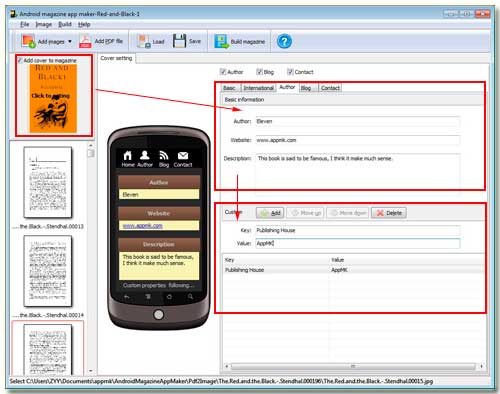The height and width of the screenshot is (394, 500).
Task: Open the Add images dropdown arrow
Action: pyautogui.click(x=70, y=41)
